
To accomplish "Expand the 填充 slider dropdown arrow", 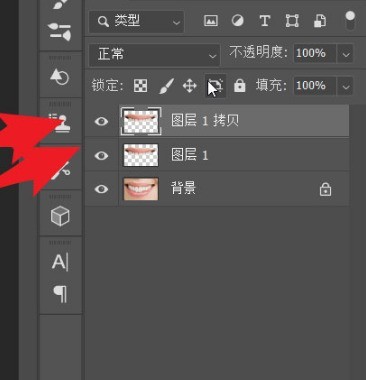I will (x=346, y=86).
